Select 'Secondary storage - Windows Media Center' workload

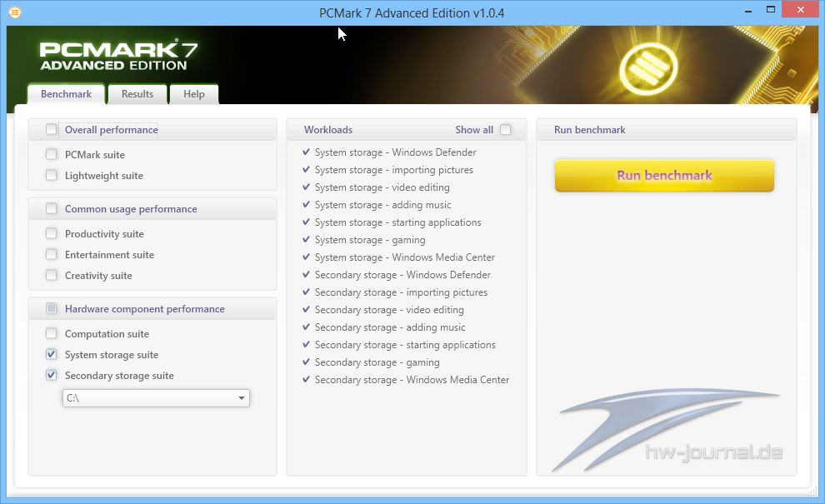406,379
